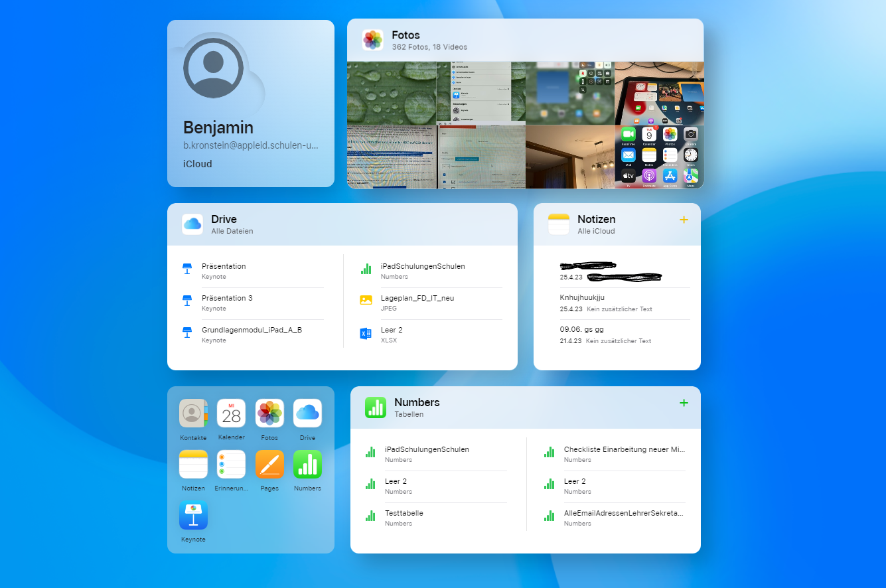The width and height of the screenshot is (886, 588).
Task: Open Numbers widget title
Action: coord(417,402)
